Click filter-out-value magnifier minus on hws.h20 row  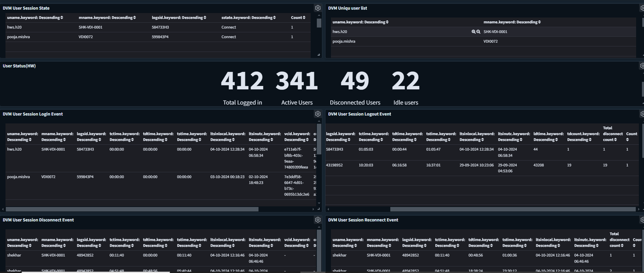[x=478, y=32]
